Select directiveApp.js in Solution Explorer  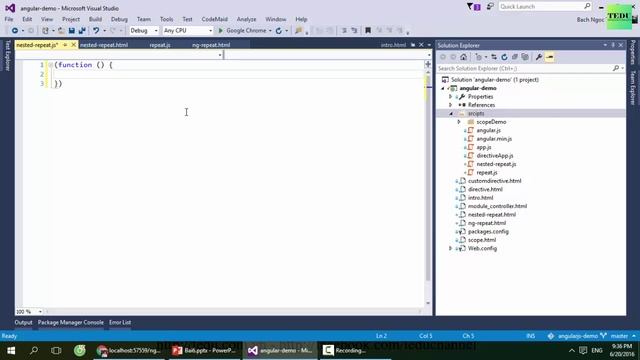pyautogui.click(x=495, y=156)
